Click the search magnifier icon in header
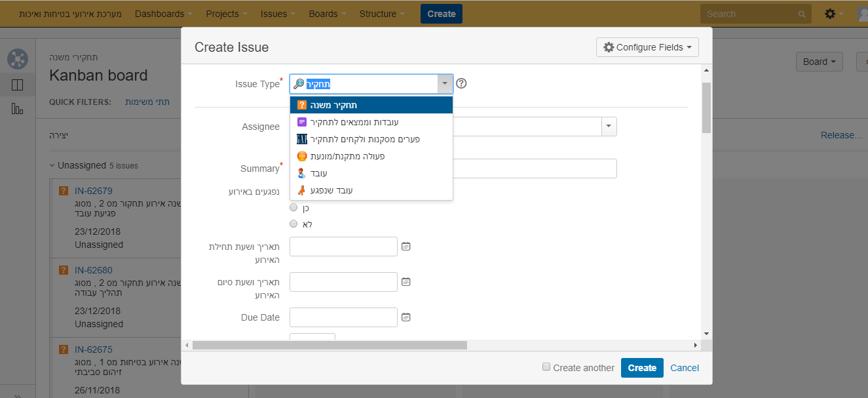868x398 pixels. (802, 14)
